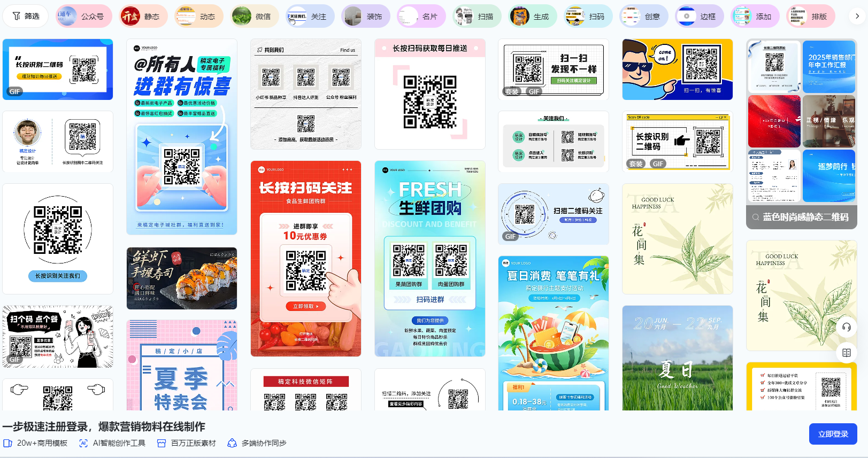This screenshot has height=458, width=868.
Task: Open yellow checklist QR template
Action: point(802,386)
